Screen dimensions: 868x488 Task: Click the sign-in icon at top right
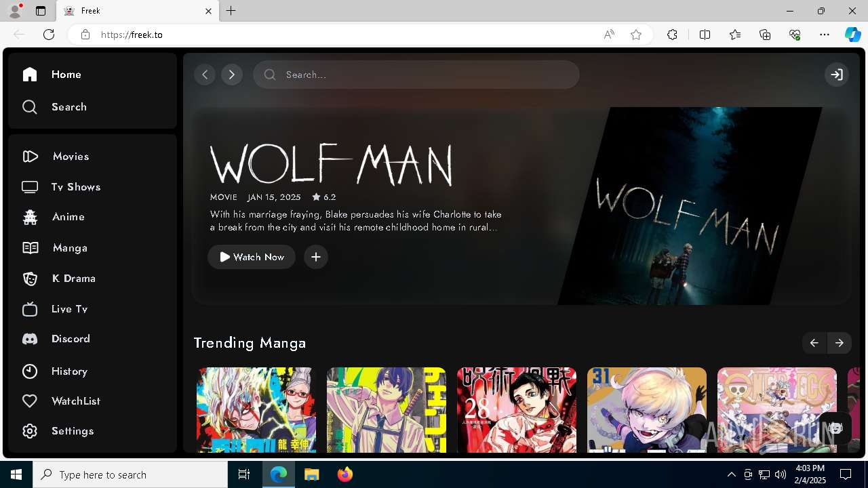pyautogui.click(x=837, y=75)
